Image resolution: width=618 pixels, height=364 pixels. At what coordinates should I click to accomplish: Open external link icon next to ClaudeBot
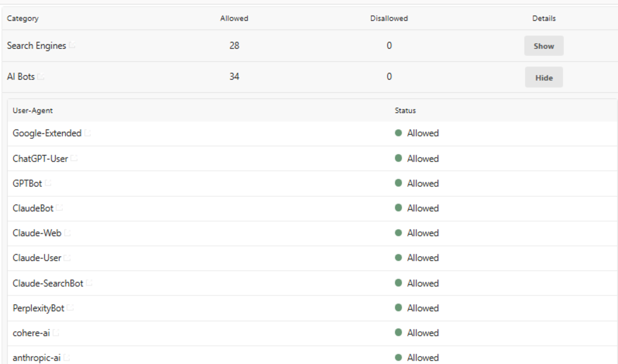click(x=59, y=208)
